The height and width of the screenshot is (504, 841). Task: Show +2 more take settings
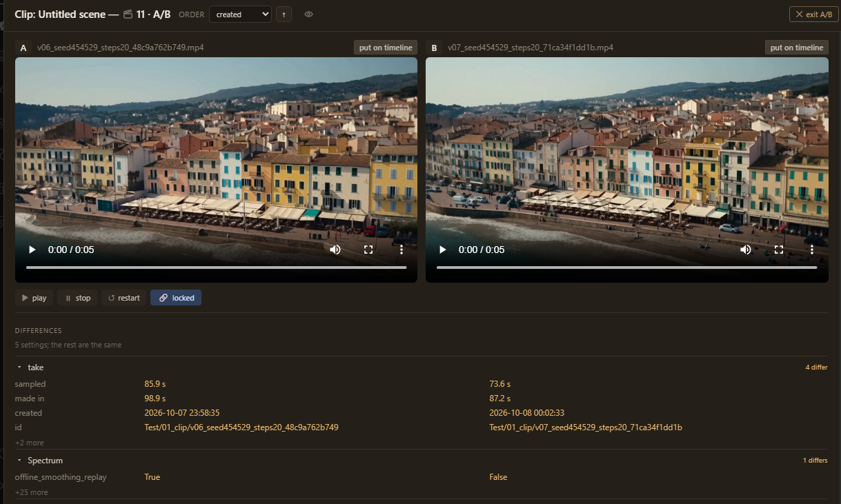pyautogui.click(x=30, y=443)
